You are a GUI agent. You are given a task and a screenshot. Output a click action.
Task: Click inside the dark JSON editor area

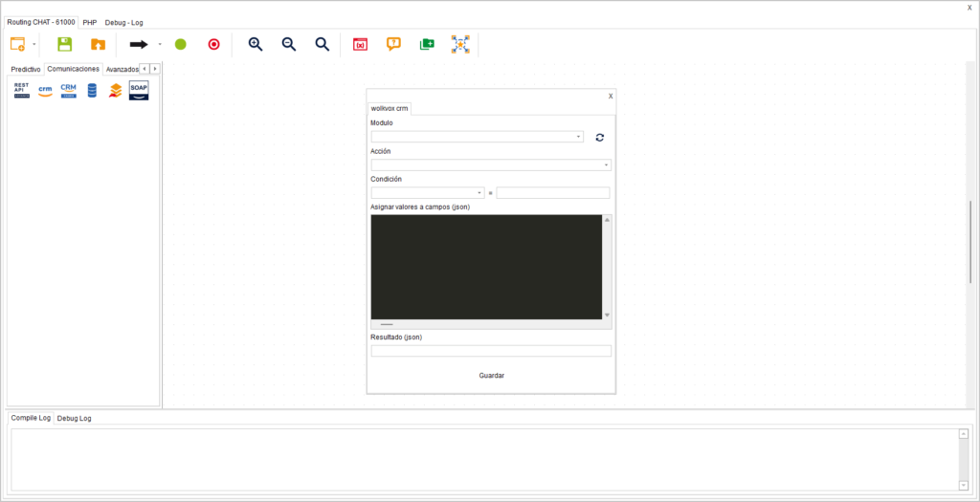click(x=486, y=267)
